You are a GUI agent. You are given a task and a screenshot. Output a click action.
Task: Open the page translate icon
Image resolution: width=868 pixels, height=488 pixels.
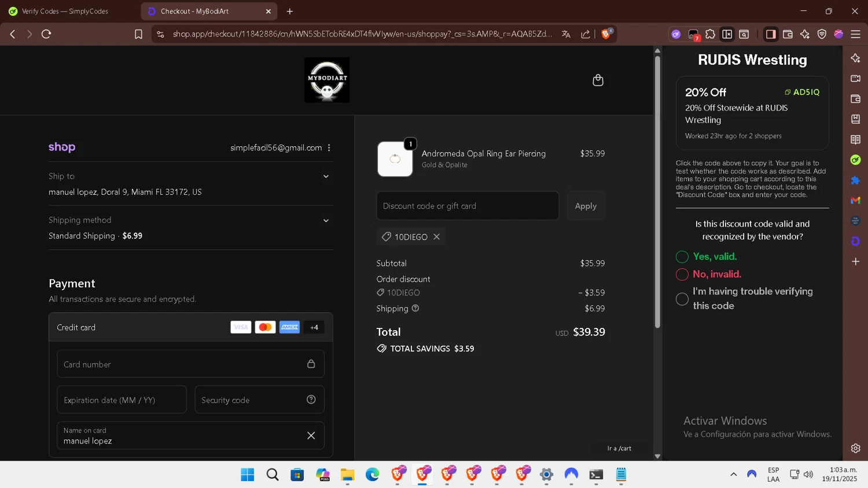click(x=566, y=34)
